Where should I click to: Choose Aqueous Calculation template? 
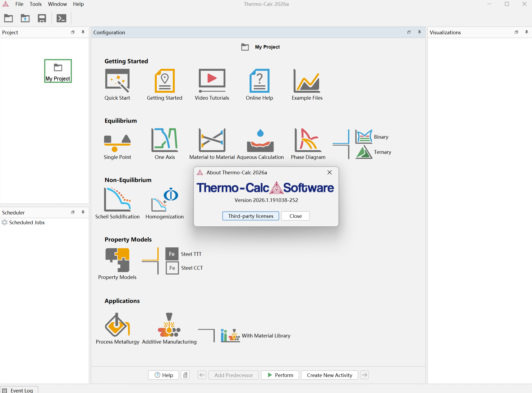point(260,141)
